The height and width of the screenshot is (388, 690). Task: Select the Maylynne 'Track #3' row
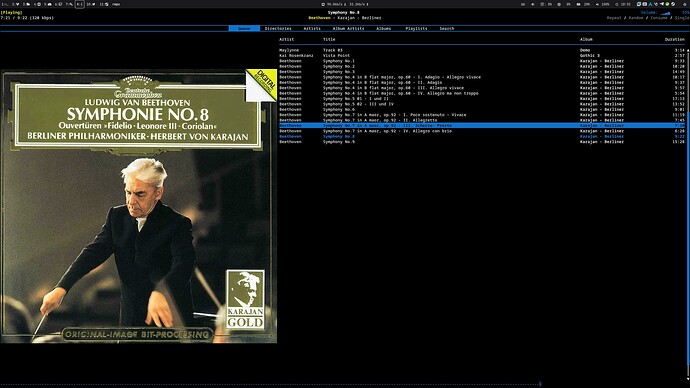coord(482,50)
